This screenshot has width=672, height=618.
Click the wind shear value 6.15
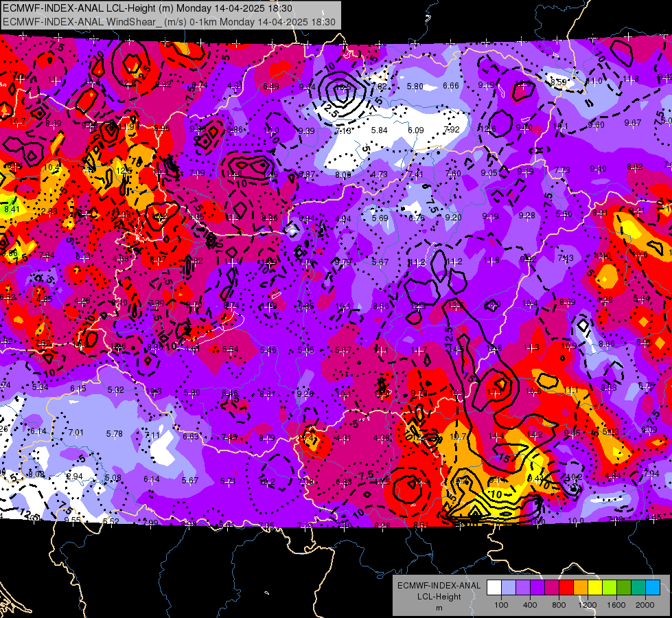pos(78,388)
